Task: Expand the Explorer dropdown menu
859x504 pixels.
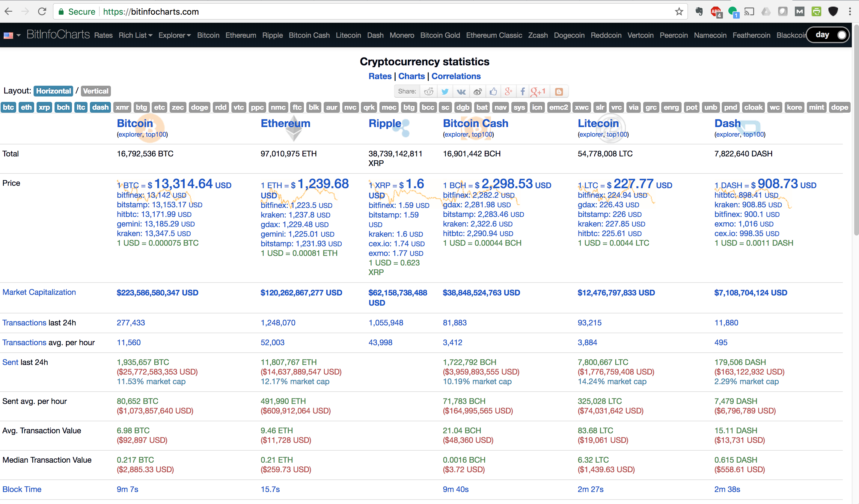Action: (174, 35)
